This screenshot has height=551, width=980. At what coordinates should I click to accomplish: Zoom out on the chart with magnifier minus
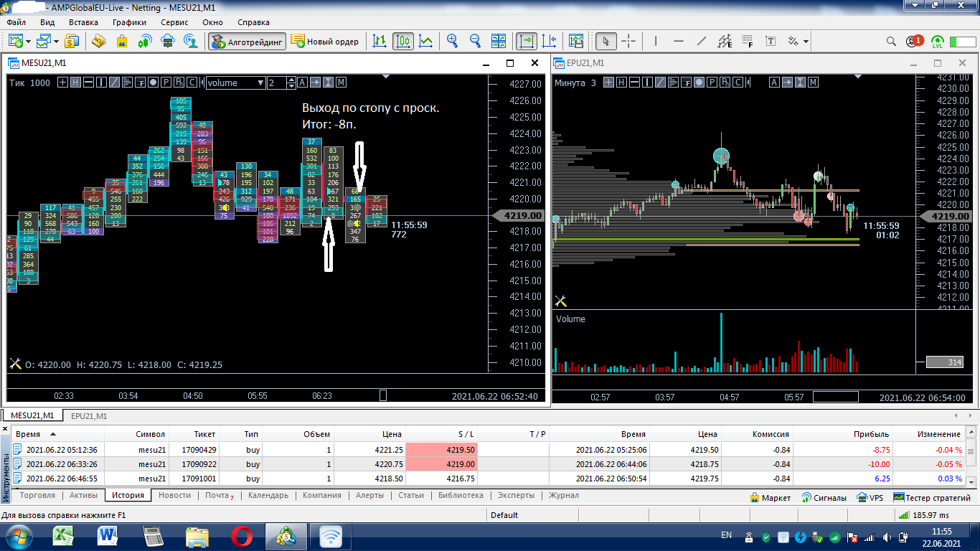pos(475,41)
